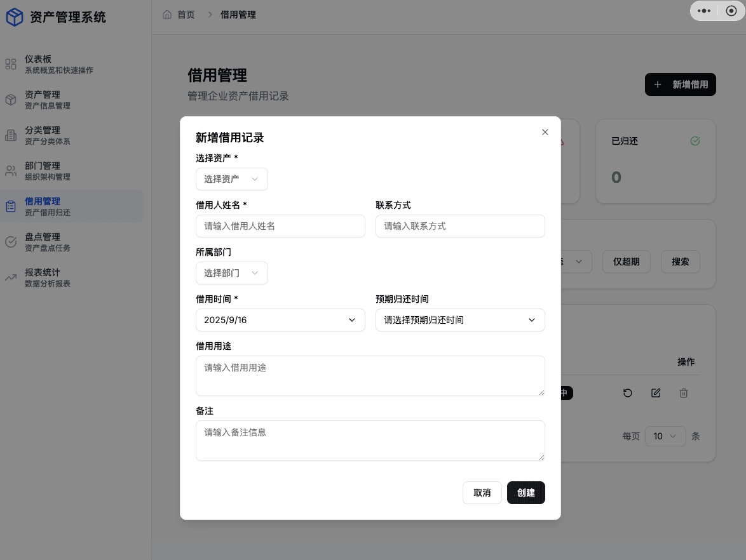
Task: Toggle the 仅超期 filter button
Action: tap(626, 262)
